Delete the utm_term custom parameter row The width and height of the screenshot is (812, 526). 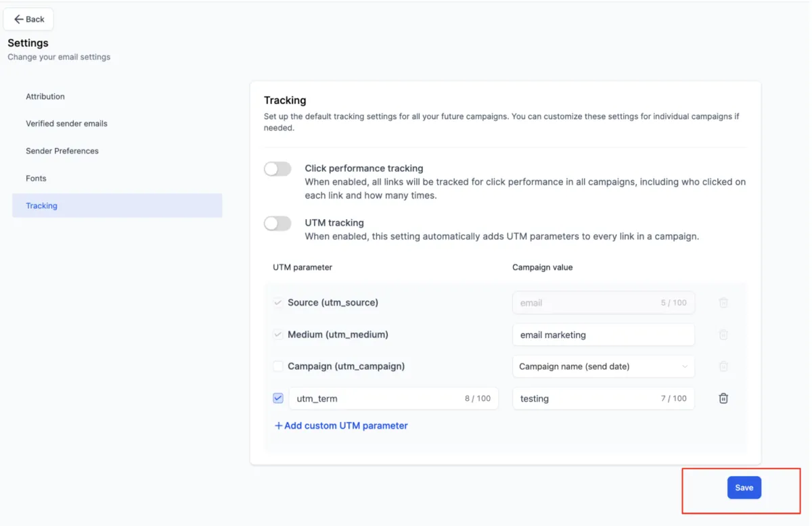coord(723,399)
